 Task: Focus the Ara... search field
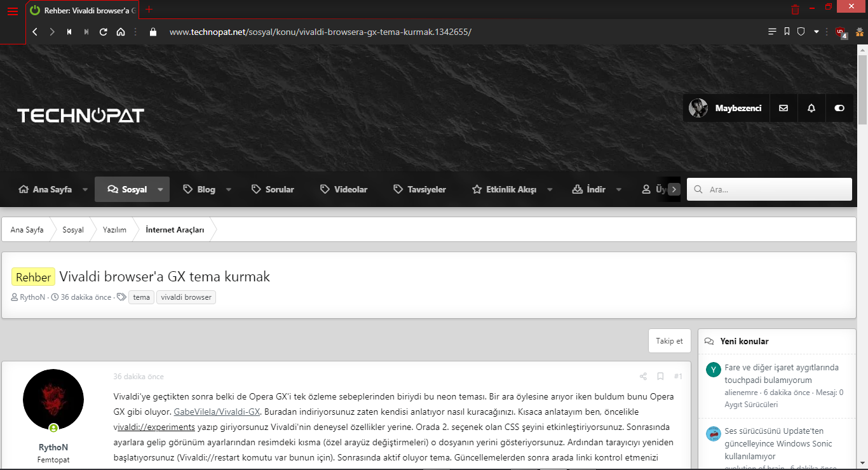[x=770, y=189]
